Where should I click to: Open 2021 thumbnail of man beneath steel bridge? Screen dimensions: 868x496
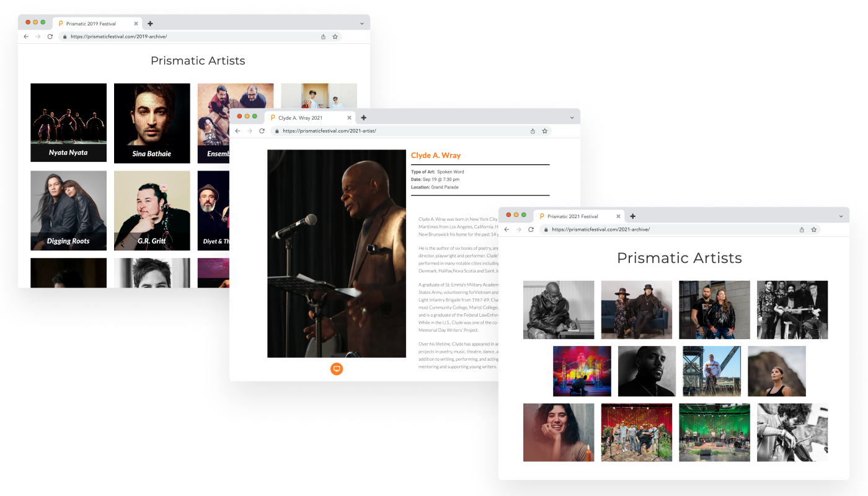(712, 371)
